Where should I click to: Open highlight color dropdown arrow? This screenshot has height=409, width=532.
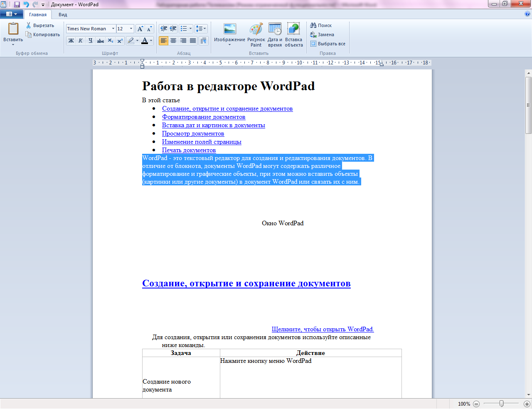click(x=138, y=41)
